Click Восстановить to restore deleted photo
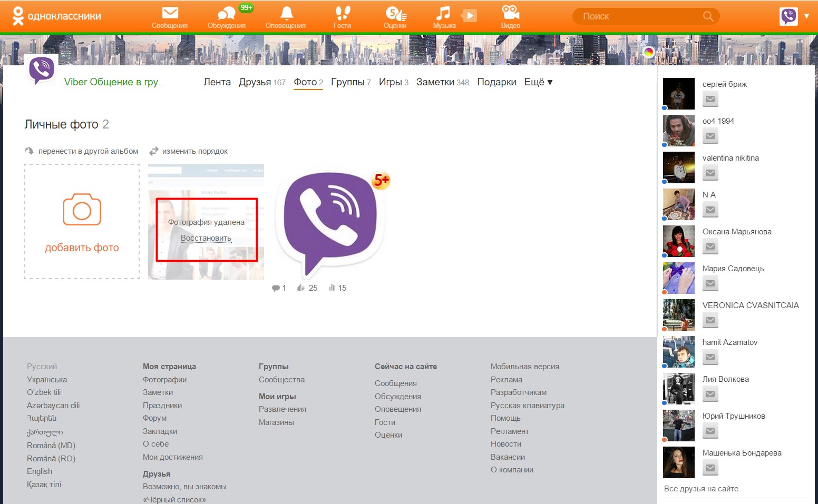The image size is (818, 504). pyautogui.click(x=206, y=238)
